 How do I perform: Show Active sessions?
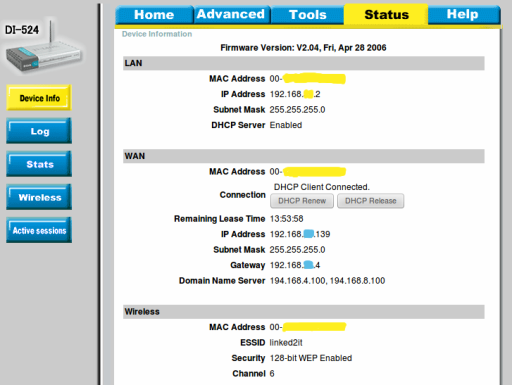tap(39, 230)
